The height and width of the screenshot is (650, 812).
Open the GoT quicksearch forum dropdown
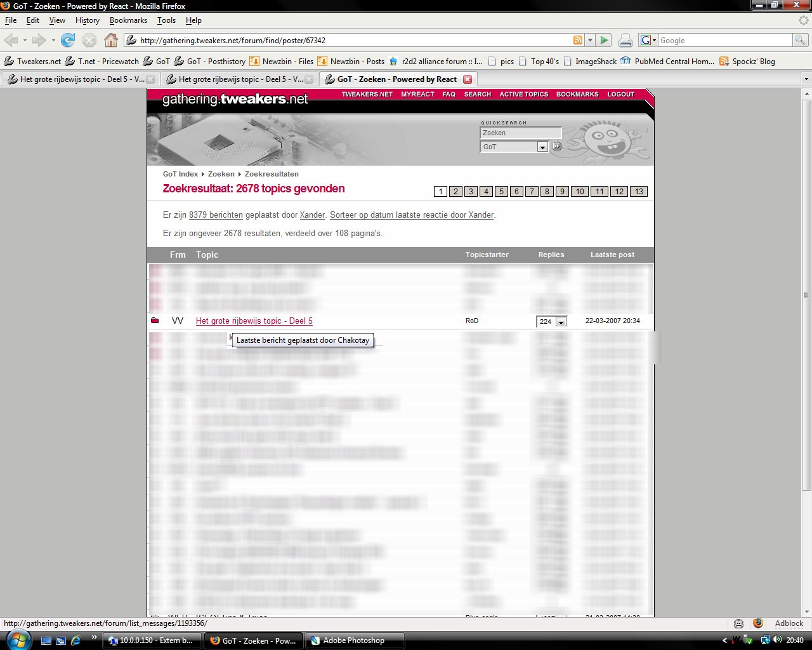(x=542, y=147)
